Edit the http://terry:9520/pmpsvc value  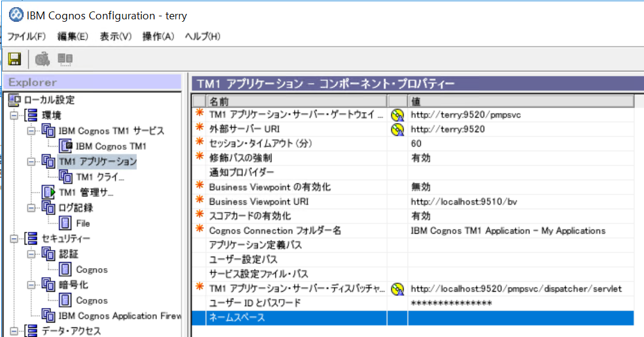pyautogui.click(x=466, y=115)
